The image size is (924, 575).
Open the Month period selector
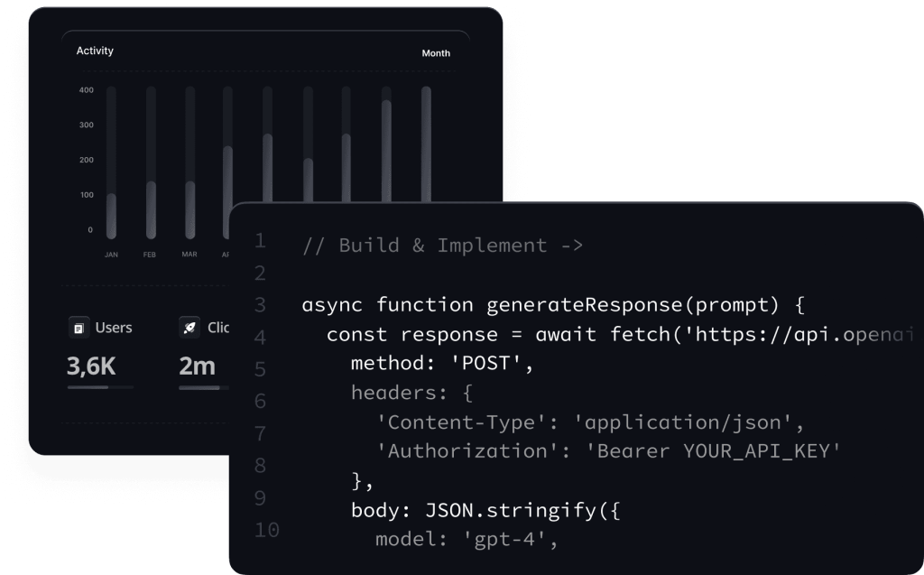[436, 53]
